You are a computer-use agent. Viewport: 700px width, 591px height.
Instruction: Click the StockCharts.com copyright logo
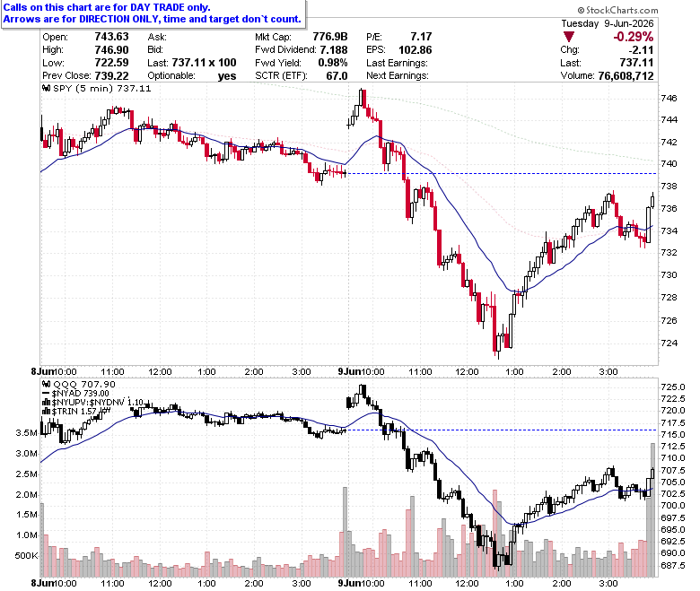pyautogui.click(x=617, y=10)
